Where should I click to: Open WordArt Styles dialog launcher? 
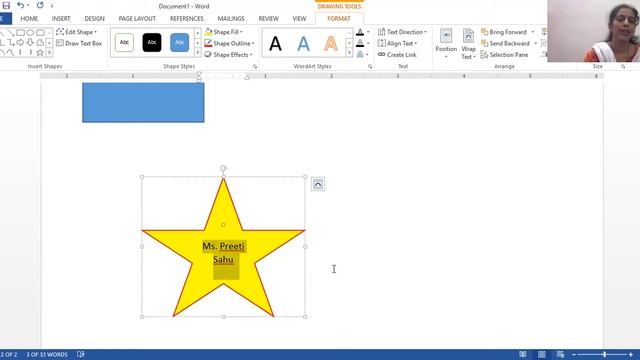tap(370, 66)
